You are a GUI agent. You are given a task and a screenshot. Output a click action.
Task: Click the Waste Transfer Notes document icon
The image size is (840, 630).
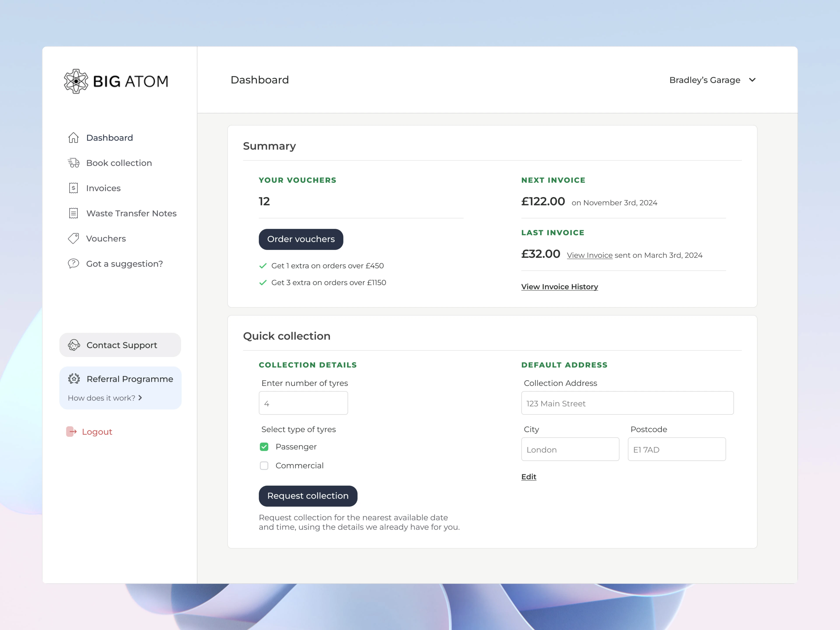(73, 213)
